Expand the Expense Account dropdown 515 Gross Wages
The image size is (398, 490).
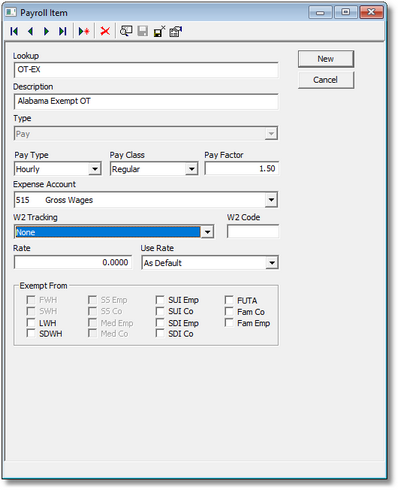[271, 200]
